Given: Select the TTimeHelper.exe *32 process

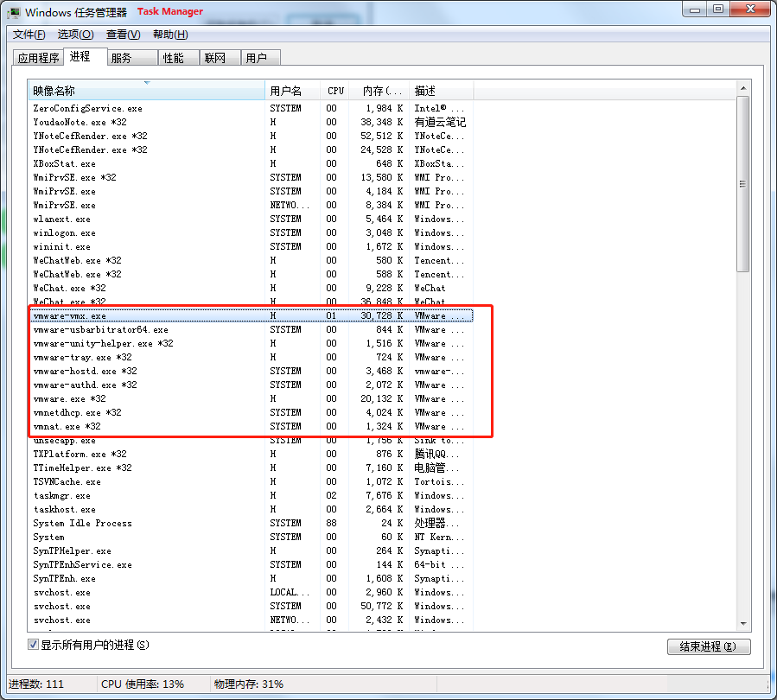Looking at the screenshot, I should coord(251,468).
